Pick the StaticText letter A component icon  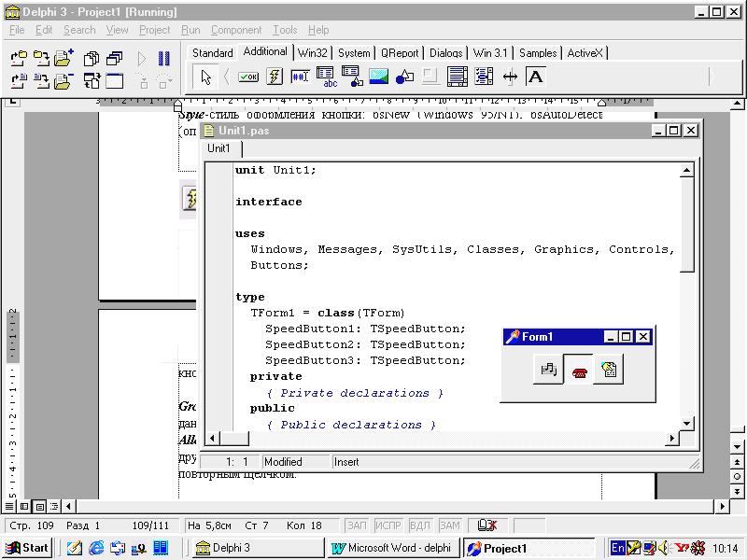(x=535, y=77)
